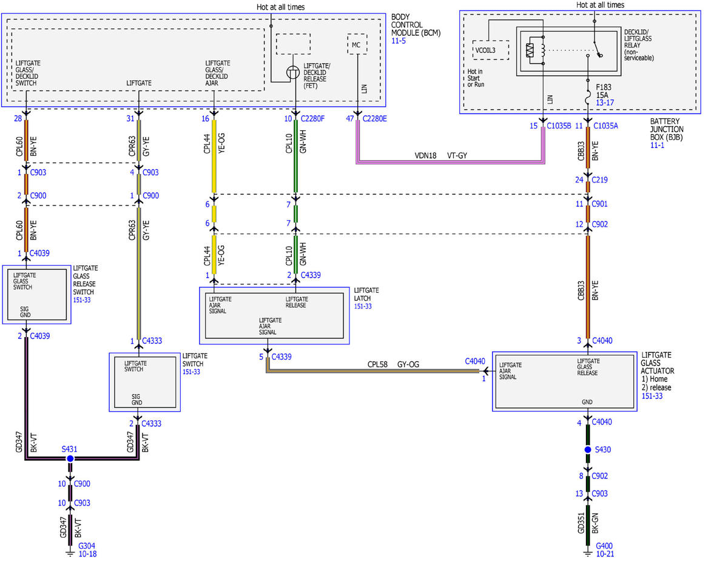The width and height of the screenshot is (728, 562).
Task: Open ground G304 reference 10-18
Action: (x=87, y=554)
